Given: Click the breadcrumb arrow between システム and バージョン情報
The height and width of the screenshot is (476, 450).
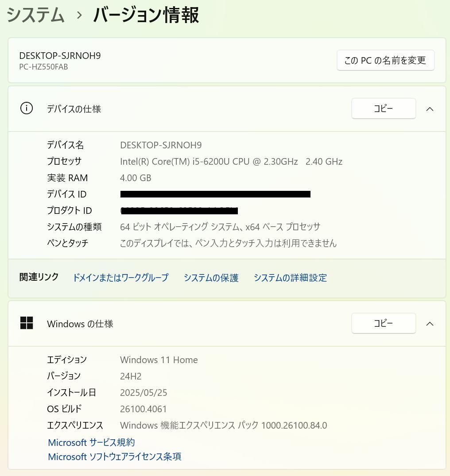Looking at the screenshot, I should tap(79, 15).
